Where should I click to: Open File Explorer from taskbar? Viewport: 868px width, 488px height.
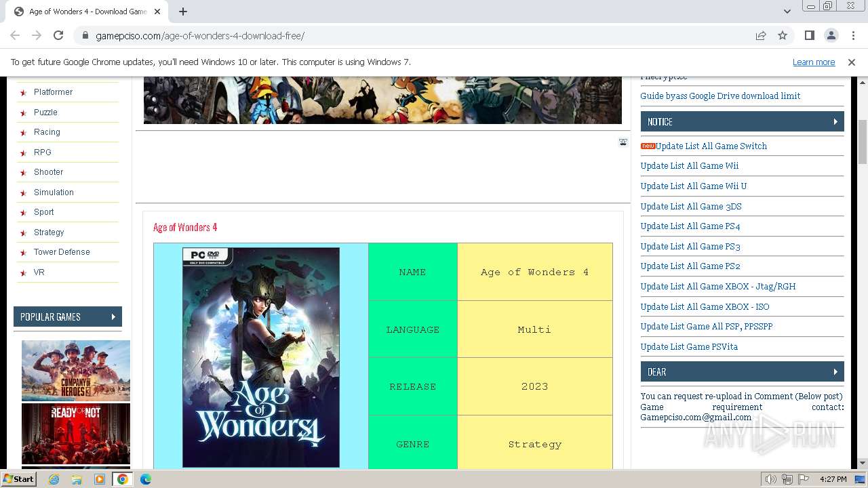click(x=77, y=479)
